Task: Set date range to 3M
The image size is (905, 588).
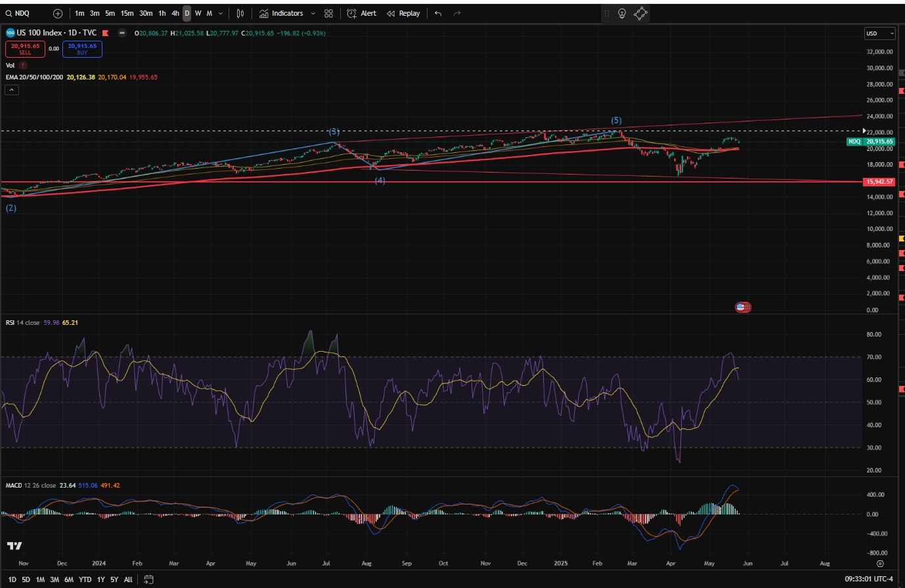Action: (x=55, y=580)
